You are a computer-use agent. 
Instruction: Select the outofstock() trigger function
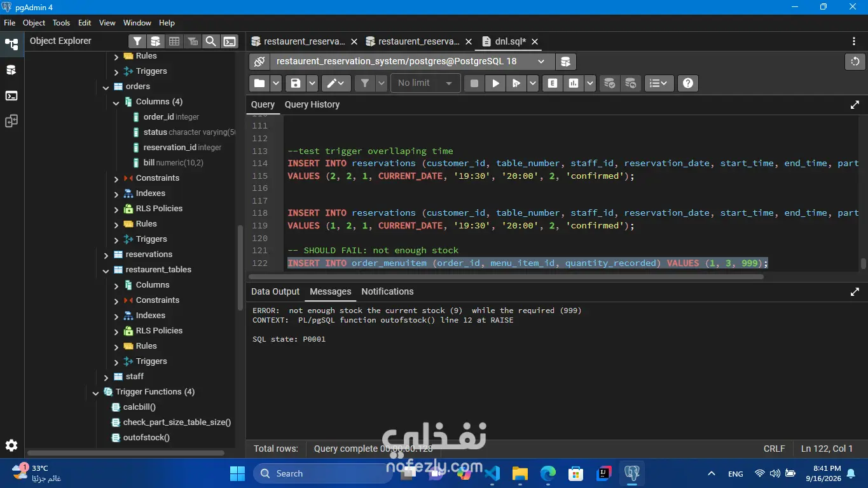tap(146, 438)
